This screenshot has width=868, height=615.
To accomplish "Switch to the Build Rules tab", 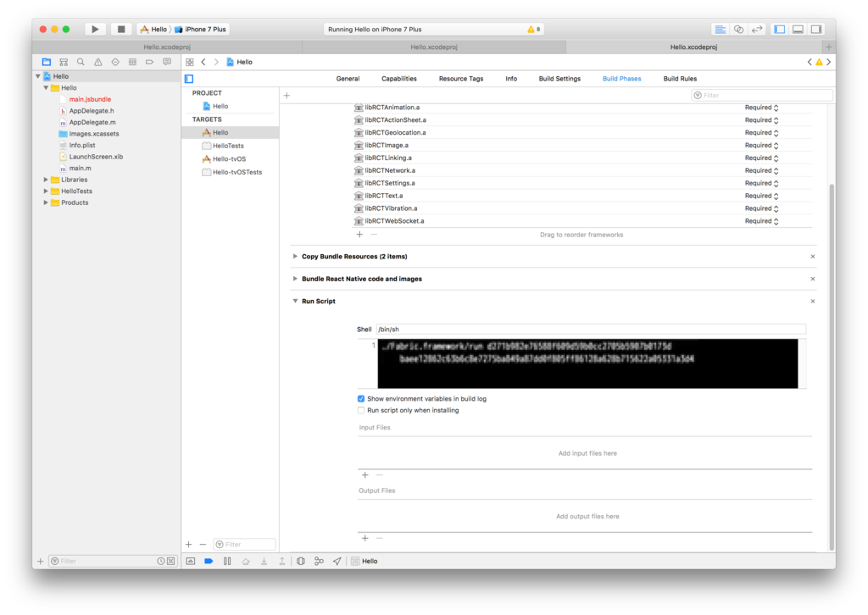I will point(680,79).
